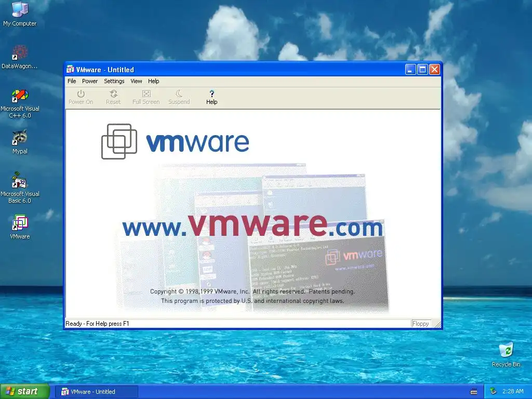532x399 pixels.
Task: Close the VMware window
Action: tap(435, 70)
